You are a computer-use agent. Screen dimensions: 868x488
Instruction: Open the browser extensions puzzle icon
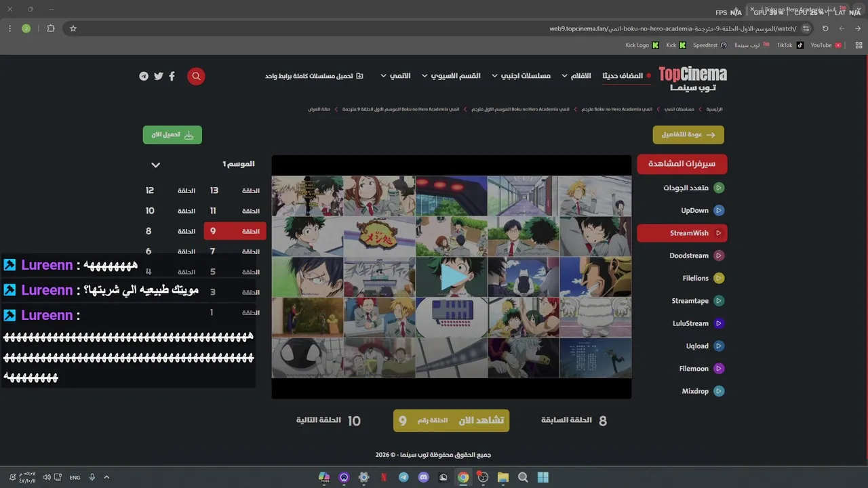point(51,28)
